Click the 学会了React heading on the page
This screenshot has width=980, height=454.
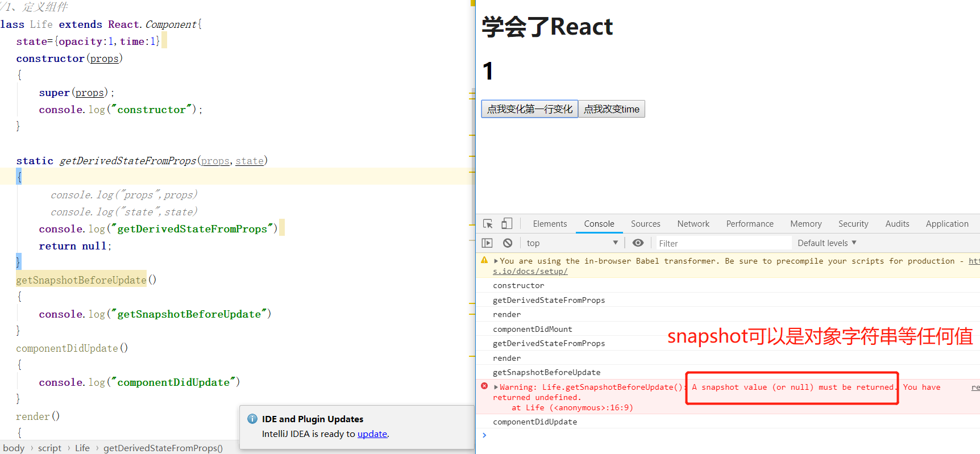tap(547, 27)
